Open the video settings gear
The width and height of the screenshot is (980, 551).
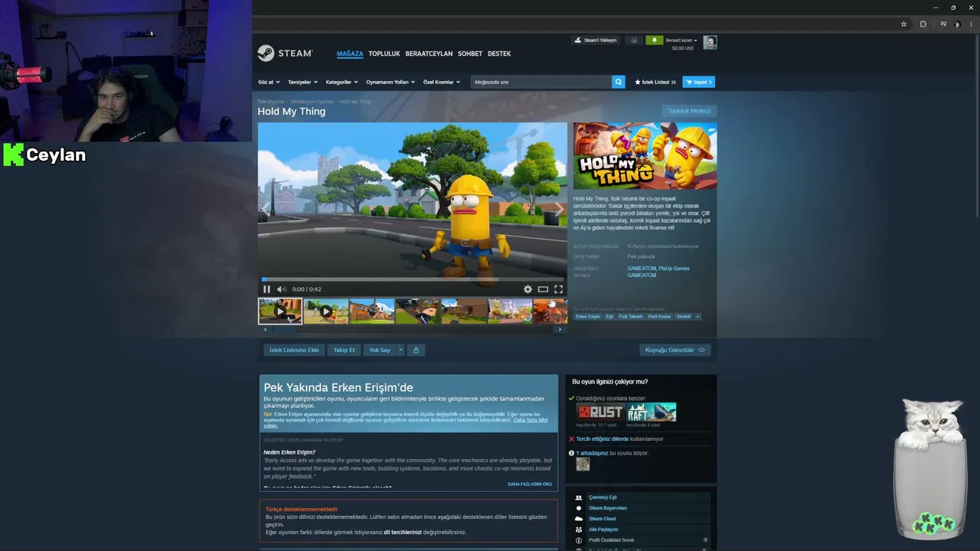528,289
